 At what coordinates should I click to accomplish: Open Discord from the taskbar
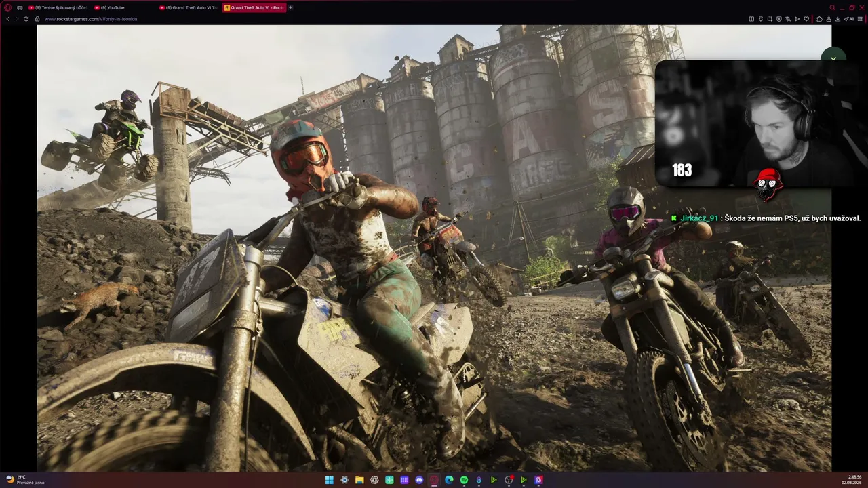coord(419,480)
